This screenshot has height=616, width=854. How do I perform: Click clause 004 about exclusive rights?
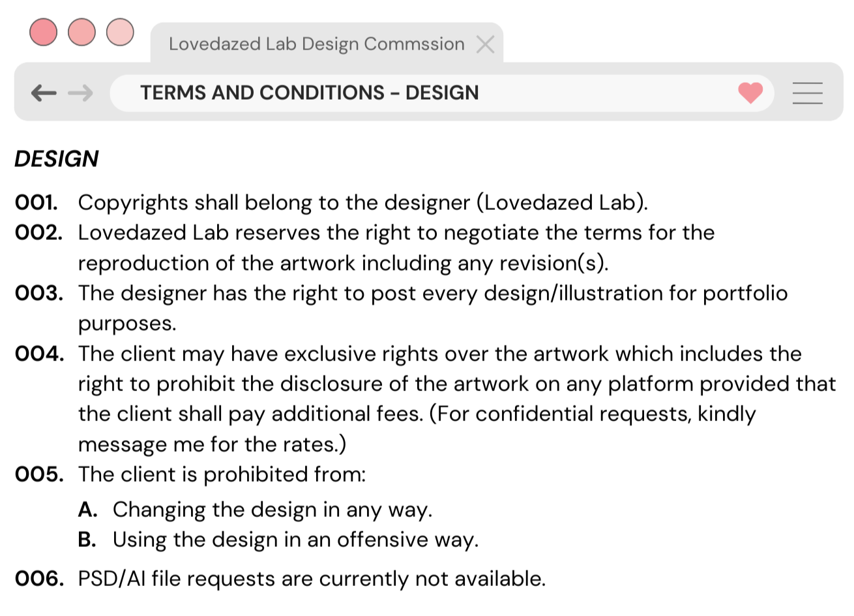coord(425,399)
